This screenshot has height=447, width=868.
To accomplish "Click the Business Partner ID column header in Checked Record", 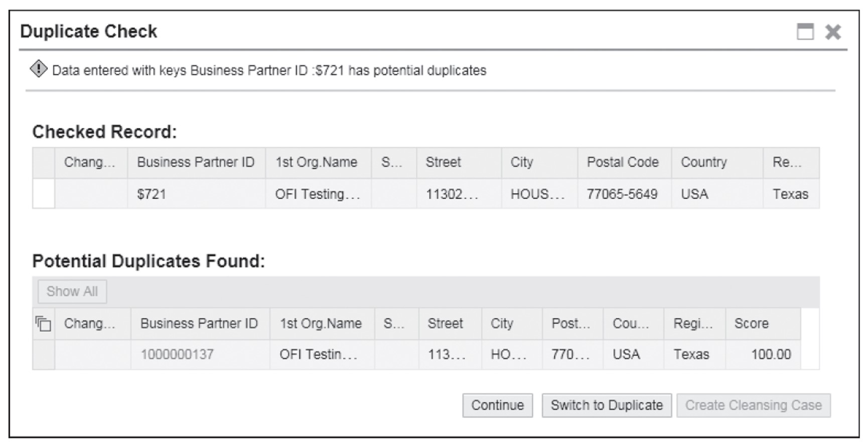I will click(x=196, y=162).
